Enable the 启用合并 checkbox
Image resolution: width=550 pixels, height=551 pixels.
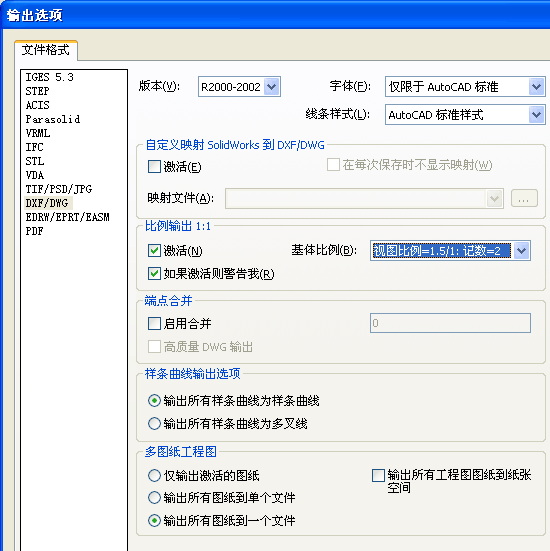(x=154, y=323)
